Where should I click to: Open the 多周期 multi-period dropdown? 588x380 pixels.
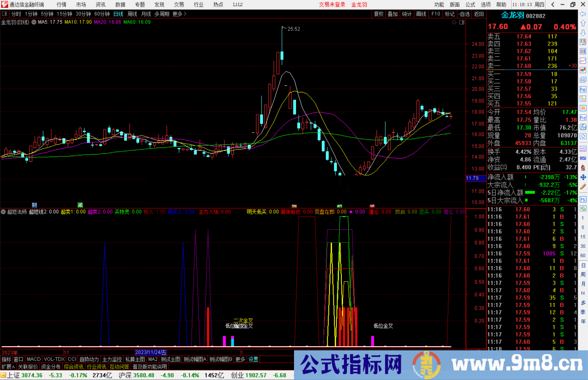tap(162, 14)
